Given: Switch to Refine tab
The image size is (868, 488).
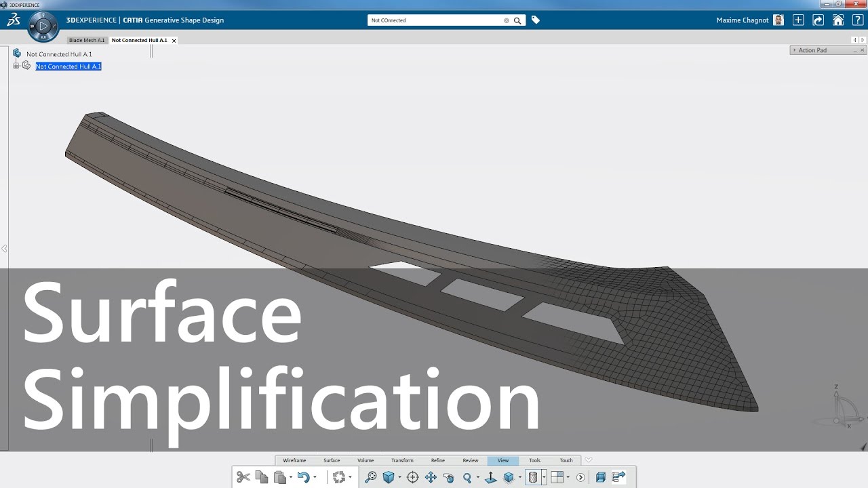Looking at the screenshot, I should [438, 460].
